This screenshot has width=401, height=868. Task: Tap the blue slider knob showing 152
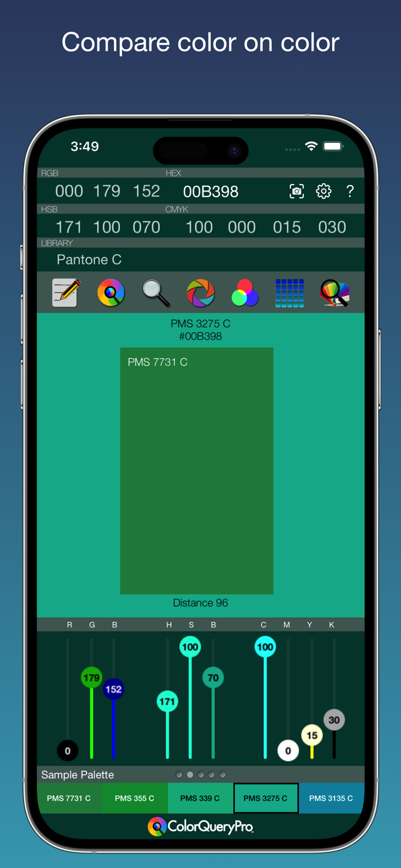[113, 689]
